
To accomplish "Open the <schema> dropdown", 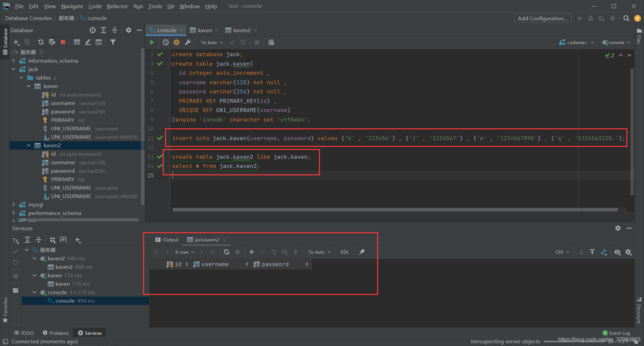I will [x=577, y=42].
